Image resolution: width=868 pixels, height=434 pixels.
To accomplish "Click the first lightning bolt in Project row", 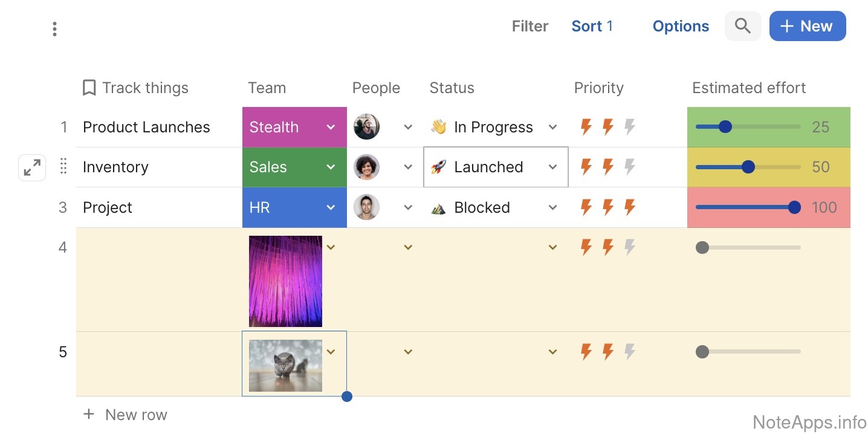I will [586, 207].
